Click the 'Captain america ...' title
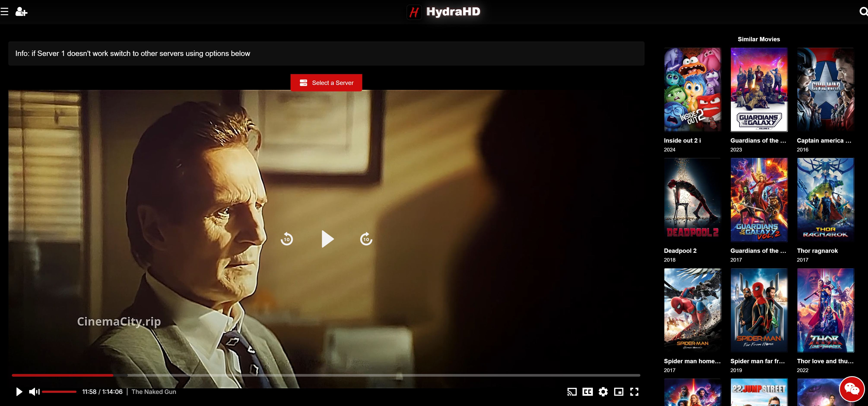This screenshot has width=868, height=406. tap(824, 140)
